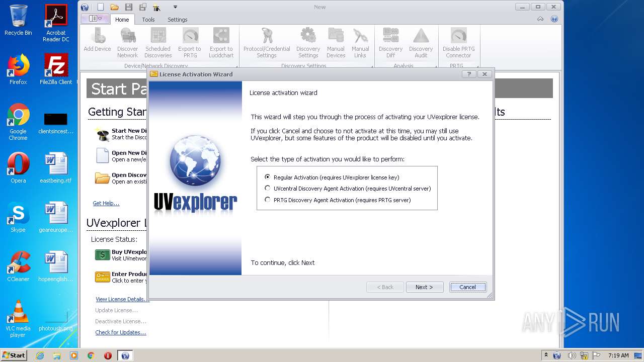Switch to the Settings ribbon tab
The image size is (644, 362).
(x=177, y=20)
